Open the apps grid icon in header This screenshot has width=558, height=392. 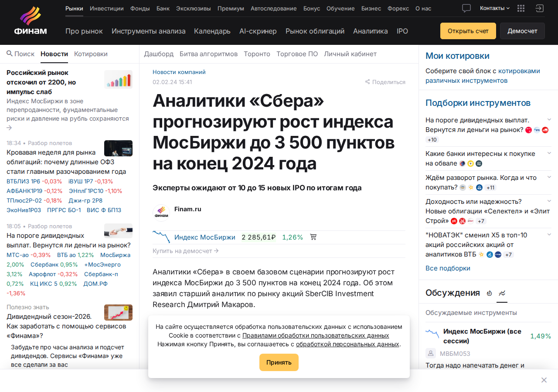pyautogui.click(x=521, y=8)
